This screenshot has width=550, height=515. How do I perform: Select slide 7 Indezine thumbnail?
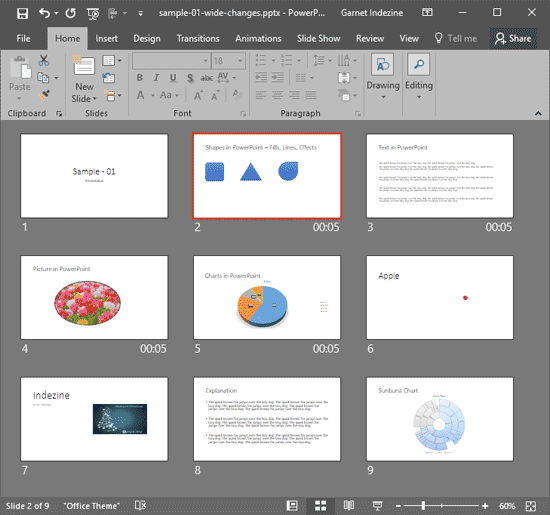(94, 419)
